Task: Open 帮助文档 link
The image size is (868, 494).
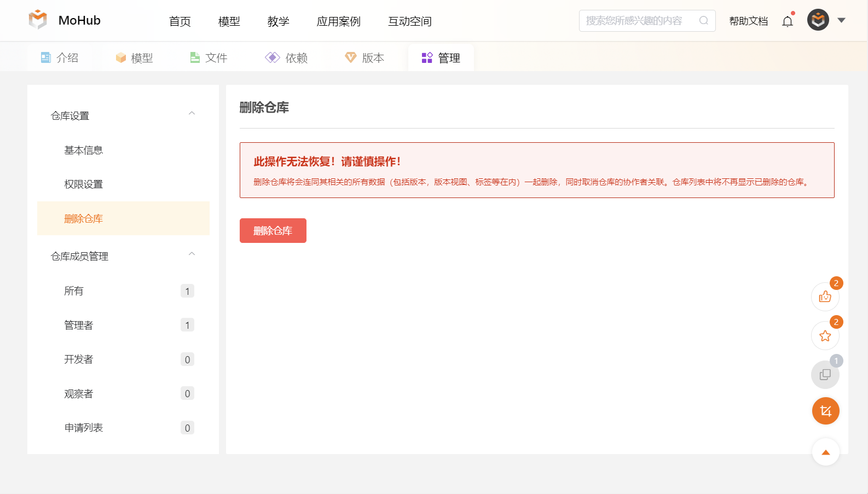Action: [749, 21]
